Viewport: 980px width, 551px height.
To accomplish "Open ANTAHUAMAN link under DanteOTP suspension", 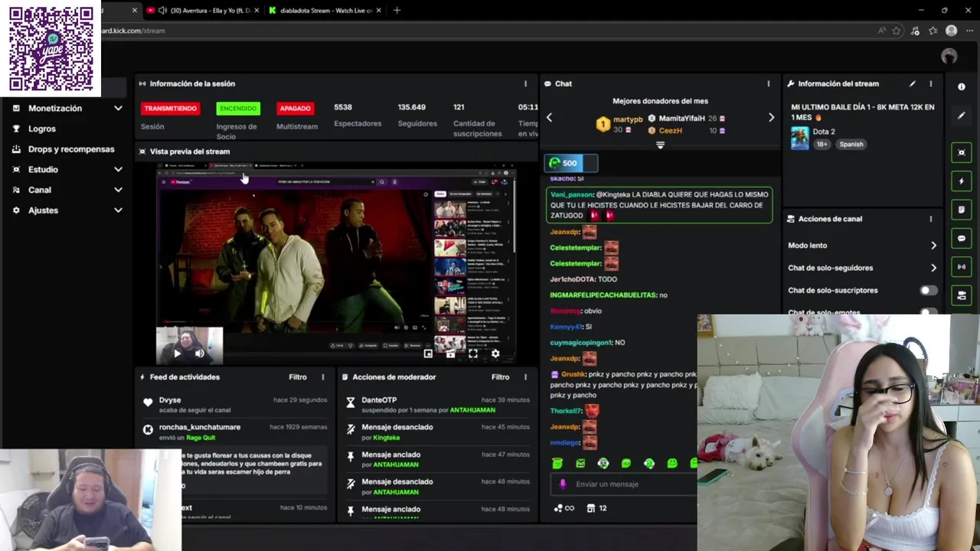I will click(x=472, y=410).
